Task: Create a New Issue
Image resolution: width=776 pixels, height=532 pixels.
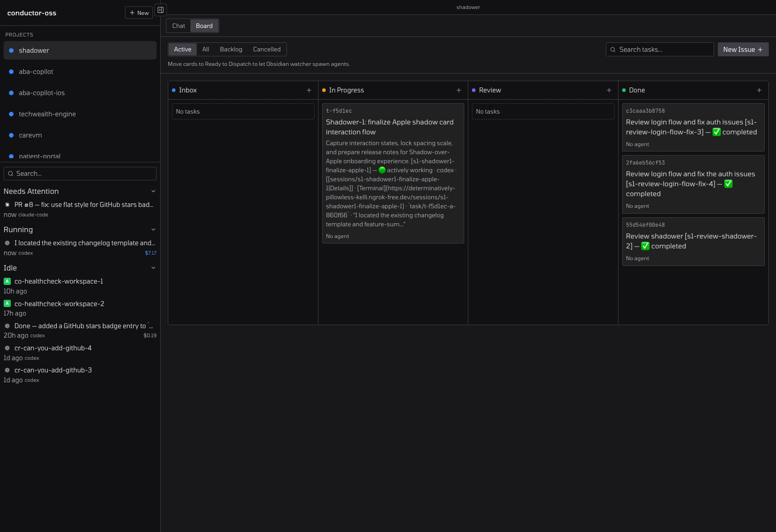Action: [743, 50]
